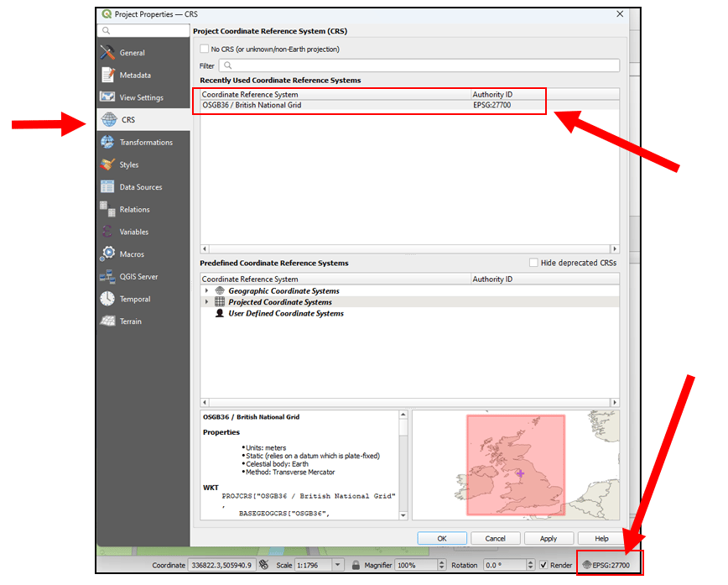Click the Styles paintbrush icon
The height and width of the screenshot is (585, 728).
[107, 165]
